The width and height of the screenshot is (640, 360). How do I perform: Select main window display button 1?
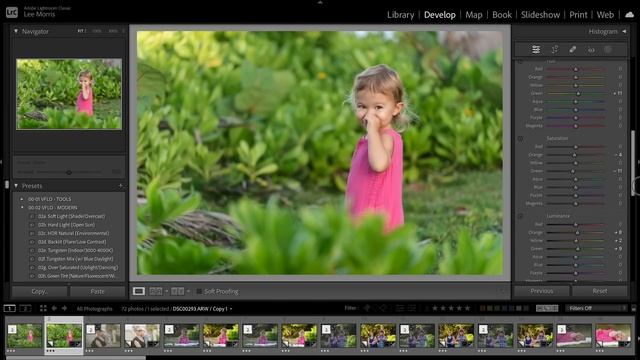10,308
